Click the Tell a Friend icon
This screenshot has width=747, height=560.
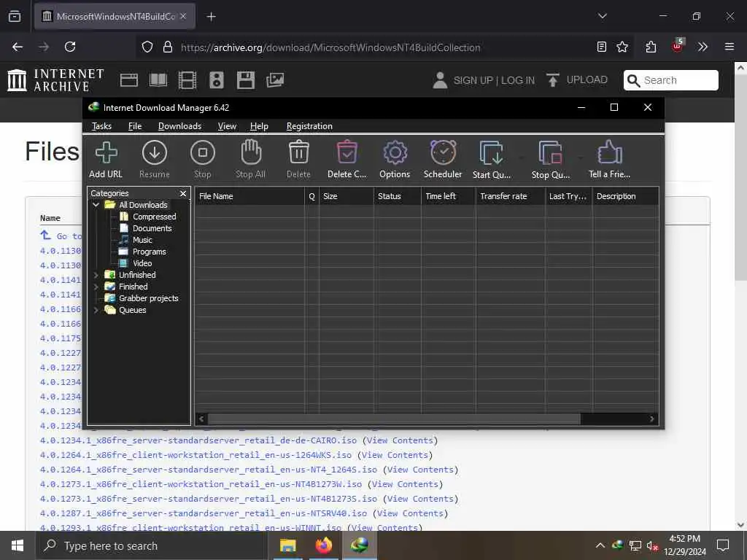click(610, 153)
